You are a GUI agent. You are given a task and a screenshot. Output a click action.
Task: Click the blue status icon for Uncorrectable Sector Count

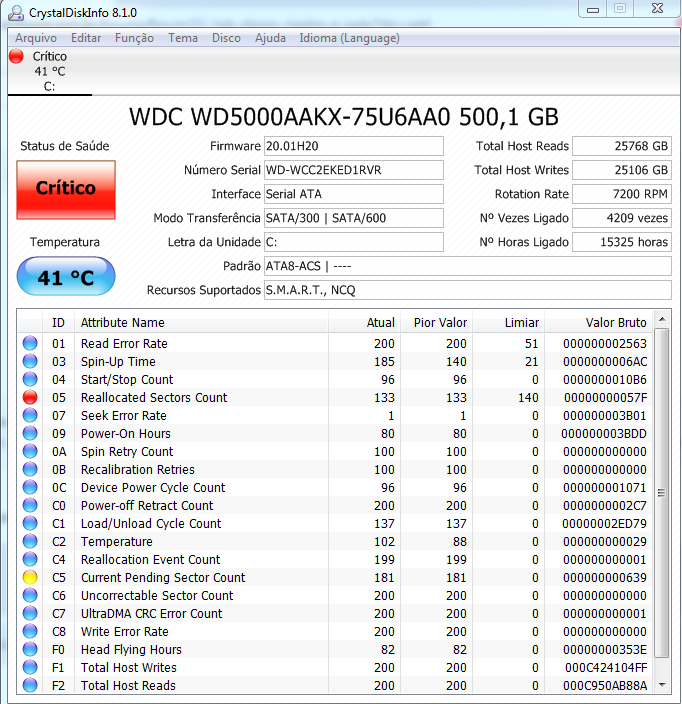(x=30, y=595)
